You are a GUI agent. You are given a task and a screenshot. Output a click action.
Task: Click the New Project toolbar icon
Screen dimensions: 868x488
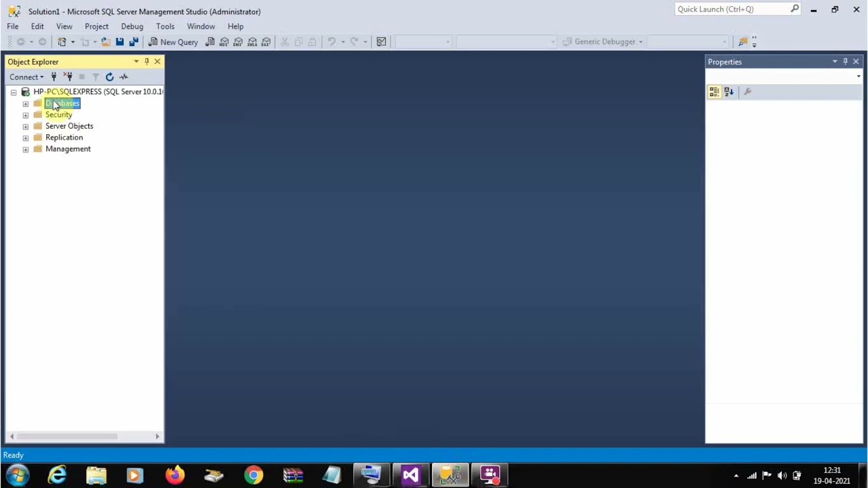click(x=62, y=41)
